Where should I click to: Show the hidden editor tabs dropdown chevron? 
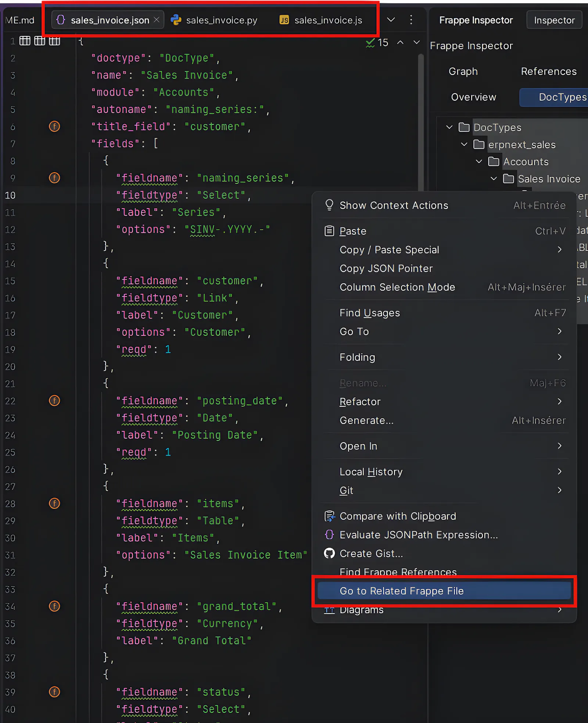pyautogui.click(x=391, y=20)
